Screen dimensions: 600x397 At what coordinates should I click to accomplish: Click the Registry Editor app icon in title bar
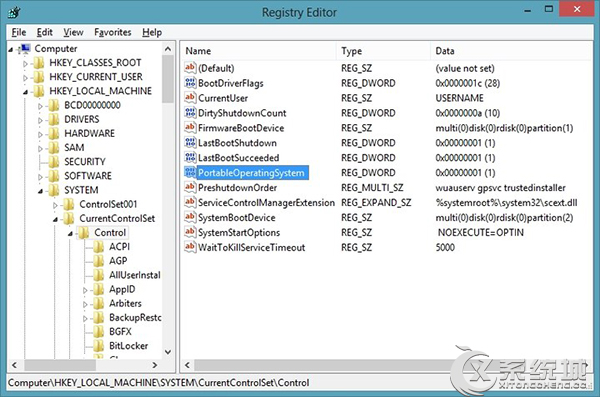(14, 12)
